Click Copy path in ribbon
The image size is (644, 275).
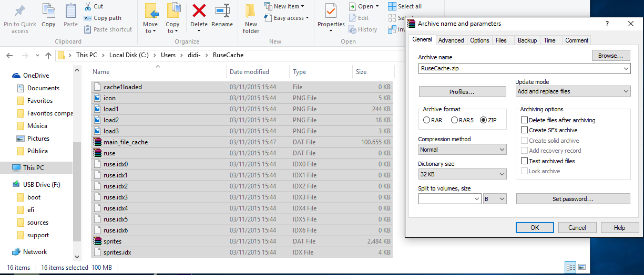(x=103, y=18)
